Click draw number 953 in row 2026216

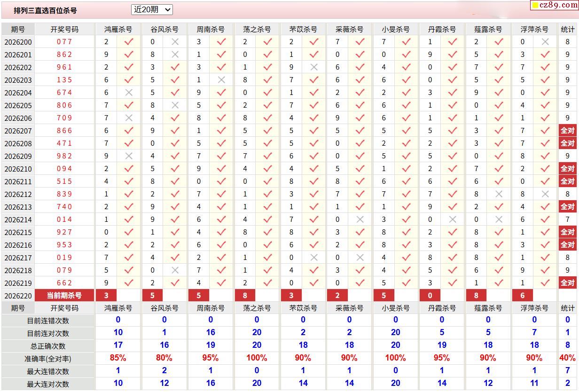tap(64, 245)
